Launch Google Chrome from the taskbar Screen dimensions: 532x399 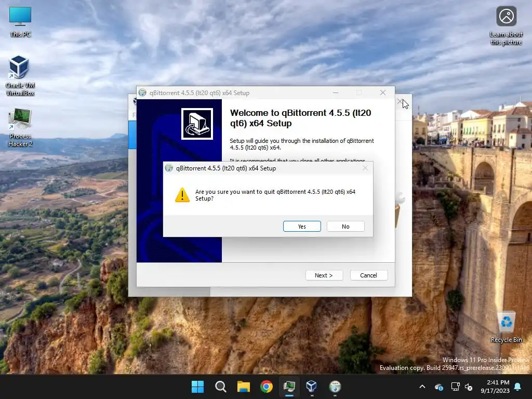click(267, 387)
